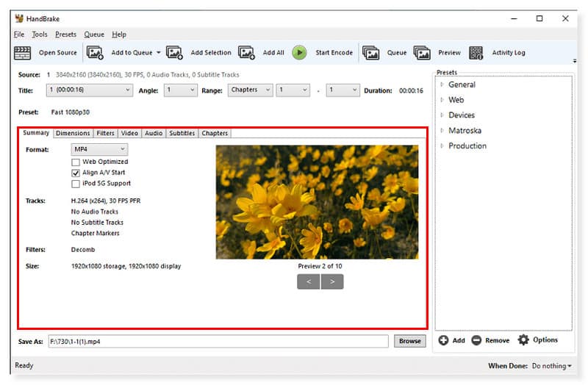Open the Queue window icon
Image resolution: width=588 pixels, height=385 pixels.
click(x=371, y=53)
